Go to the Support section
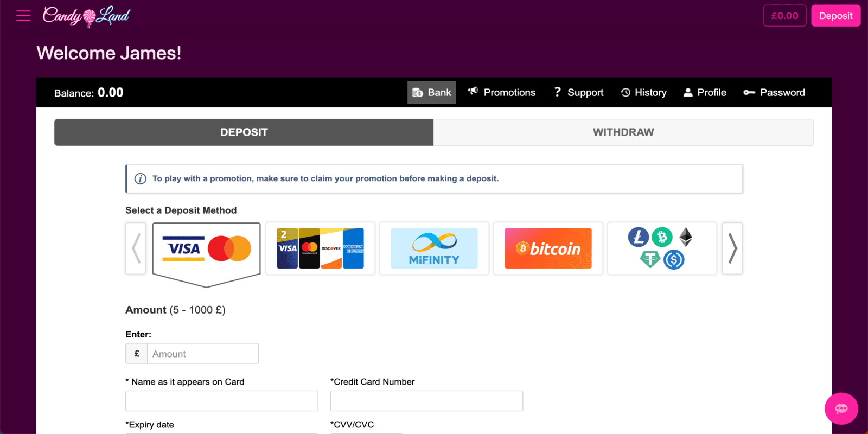The height and width of the screenshot is (434, 868). [x=578, y=93]
